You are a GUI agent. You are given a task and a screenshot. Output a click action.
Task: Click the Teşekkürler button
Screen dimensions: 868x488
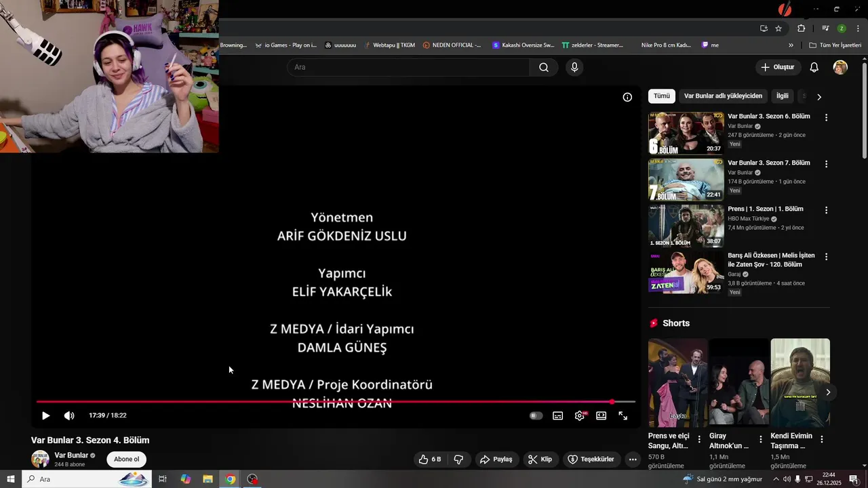point(591,460)
